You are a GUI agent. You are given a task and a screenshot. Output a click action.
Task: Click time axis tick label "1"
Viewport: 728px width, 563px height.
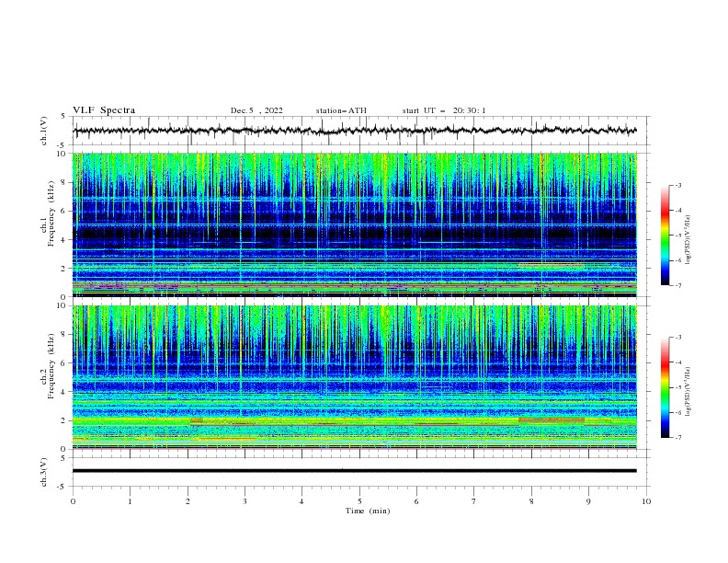pos(130,501)
